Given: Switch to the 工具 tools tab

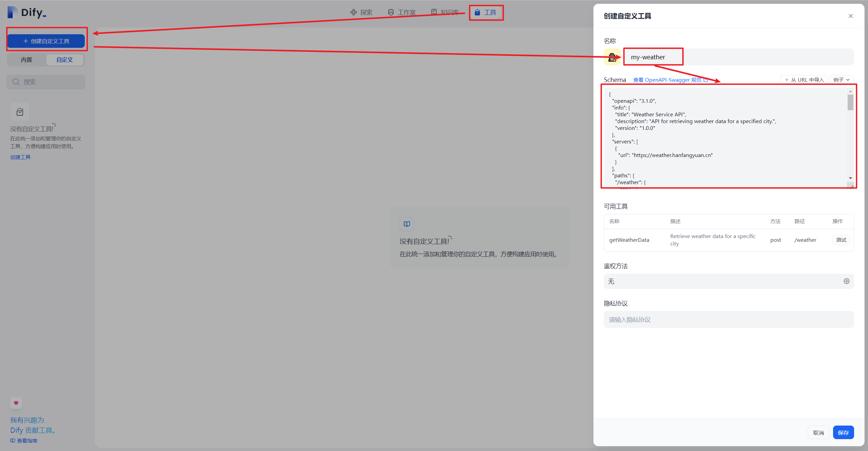Looking at the screenshot, I should pyautogui.click(x=486, y=13).
